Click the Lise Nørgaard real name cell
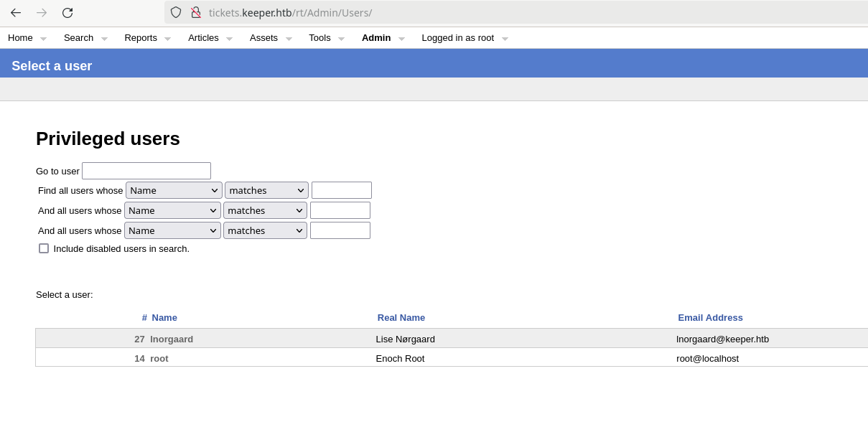868x422 pixels. tap(406, 339)
